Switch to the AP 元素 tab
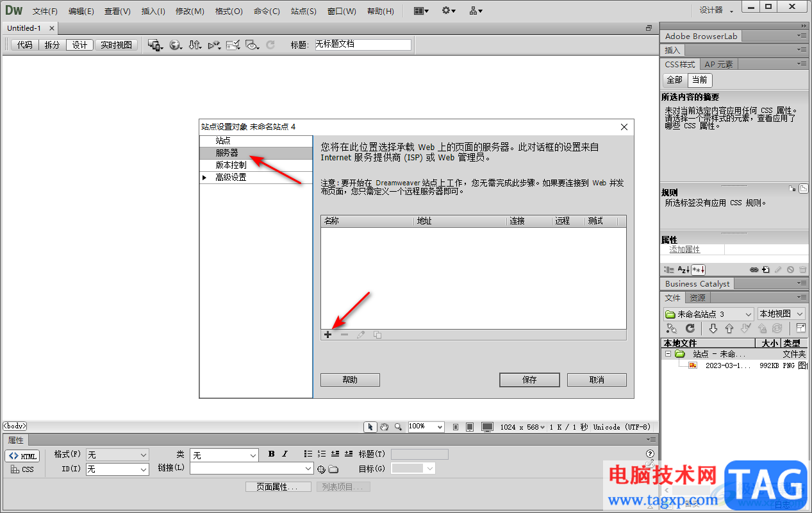The width and height of the screenshot is (812, 513). (719, 64)
